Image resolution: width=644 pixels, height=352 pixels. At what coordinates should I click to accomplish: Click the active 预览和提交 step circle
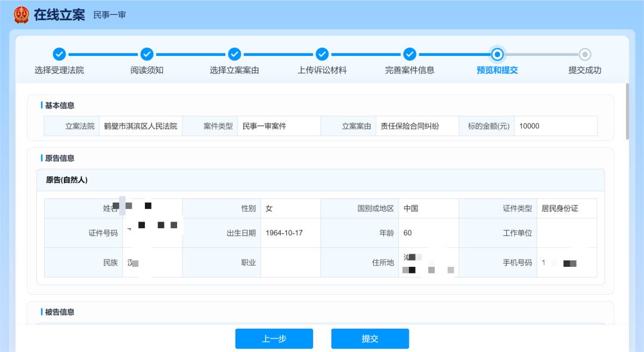(497, 54)
